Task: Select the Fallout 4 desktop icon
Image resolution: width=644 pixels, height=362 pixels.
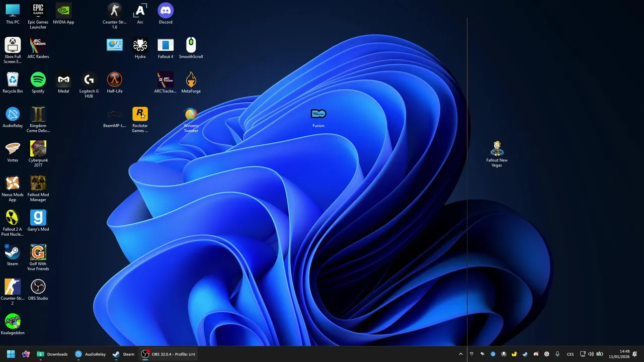Action: click(166, 48)
